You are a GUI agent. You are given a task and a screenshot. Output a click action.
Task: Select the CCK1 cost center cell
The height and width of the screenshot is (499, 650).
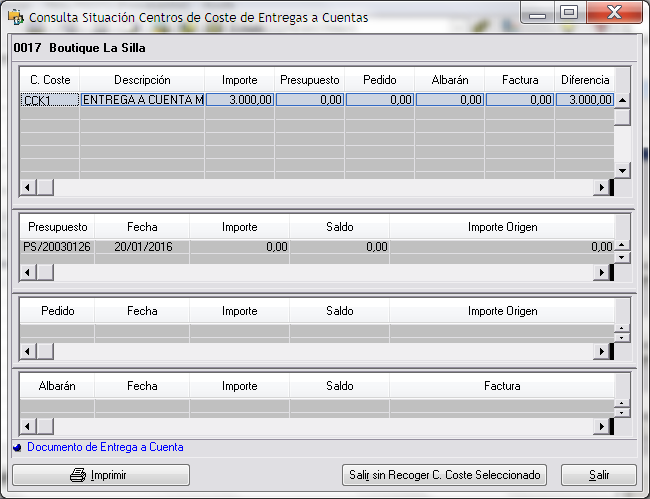(x=50, y=100)
